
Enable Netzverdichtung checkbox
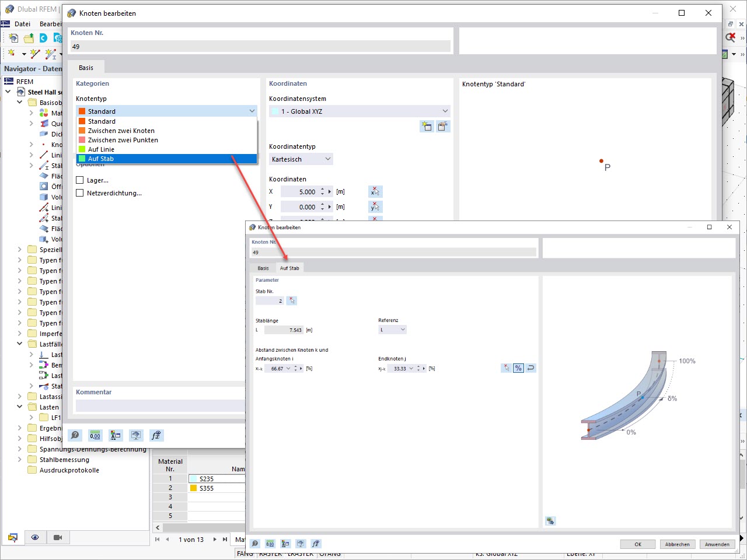(x=80, y=193)
